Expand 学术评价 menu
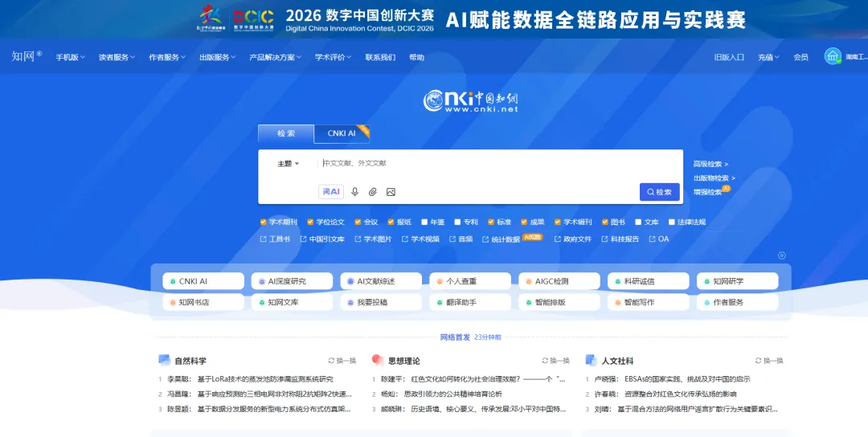Image resolution: width=868 pixels, height=437 pixels. pos(334,57)
